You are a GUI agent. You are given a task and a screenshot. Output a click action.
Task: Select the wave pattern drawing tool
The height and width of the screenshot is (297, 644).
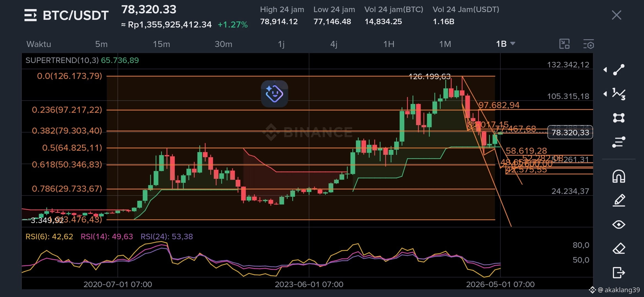click(x=619, y=94)
